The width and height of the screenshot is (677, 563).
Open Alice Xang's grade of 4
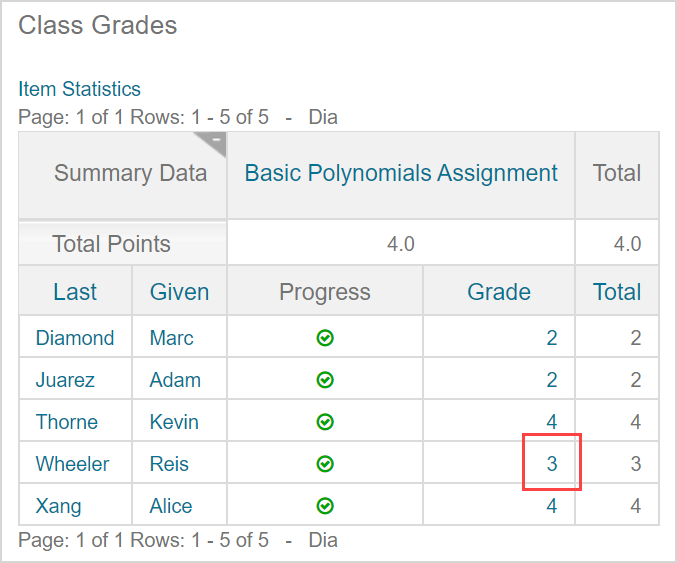click(x=552, y=506)
